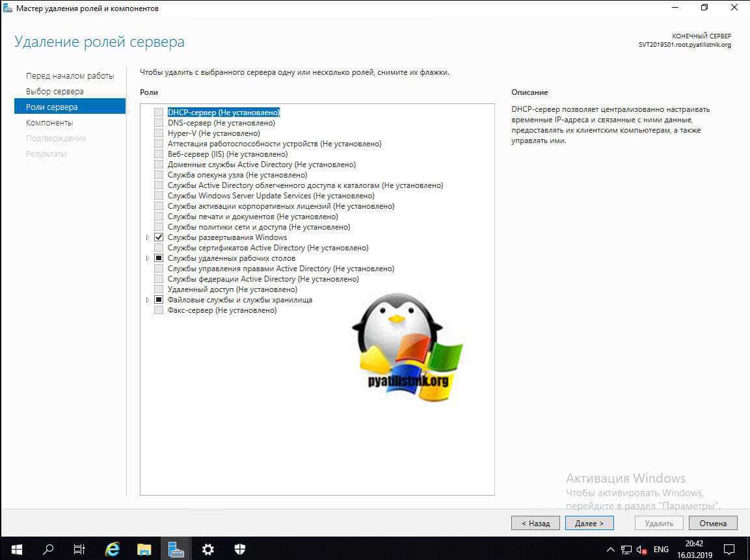Open File Explorer folder icon
The height and width of the screenshot is (560, 750).
(x=144, y=549)
